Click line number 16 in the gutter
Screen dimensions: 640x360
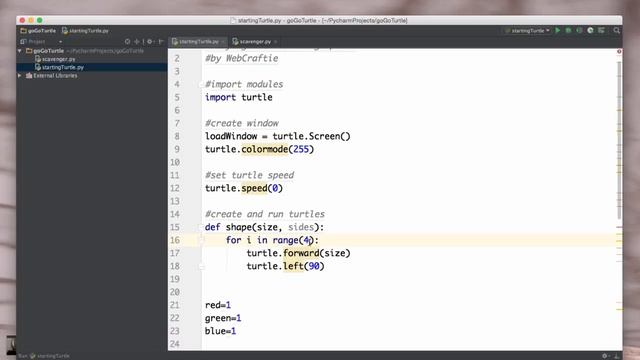[175, 240]
